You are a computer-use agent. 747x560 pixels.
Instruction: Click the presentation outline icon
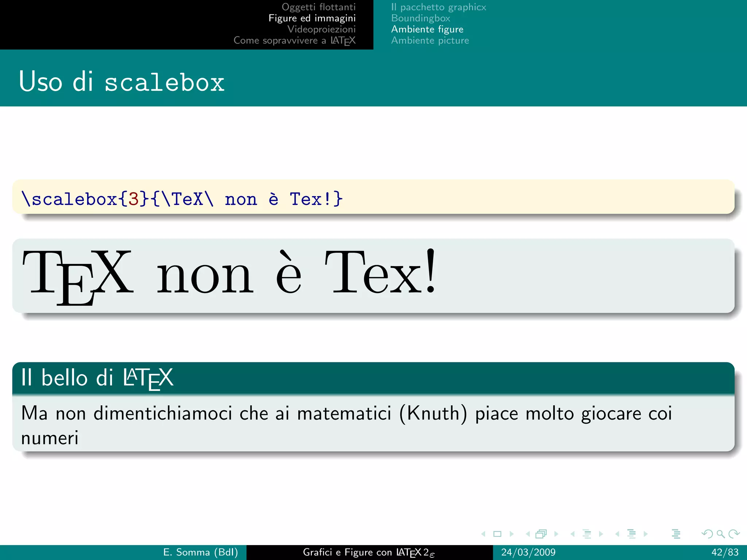click(676, 534)
